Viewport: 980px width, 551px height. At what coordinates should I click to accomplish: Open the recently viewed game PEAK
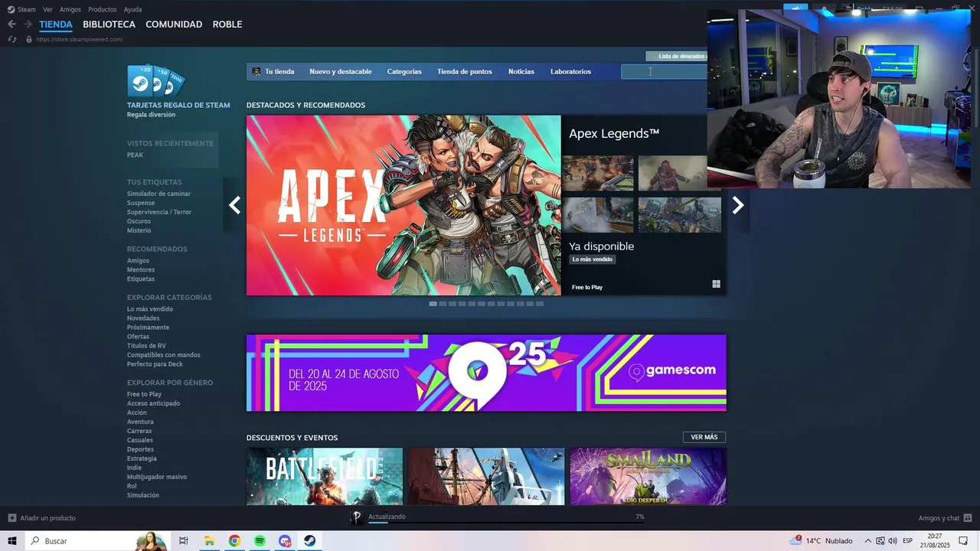coord(135,155)
